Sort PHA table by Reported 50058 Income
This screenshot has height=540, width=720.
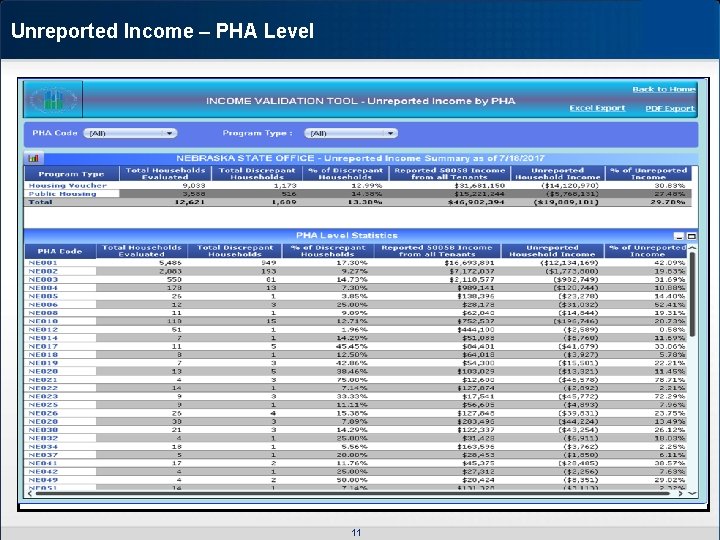coord(437,251)
